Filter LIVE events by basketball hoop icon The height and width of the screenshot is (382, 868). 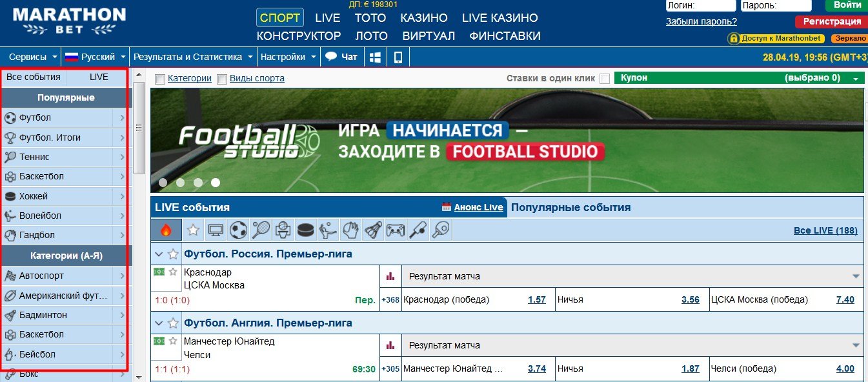click(283, 230)
